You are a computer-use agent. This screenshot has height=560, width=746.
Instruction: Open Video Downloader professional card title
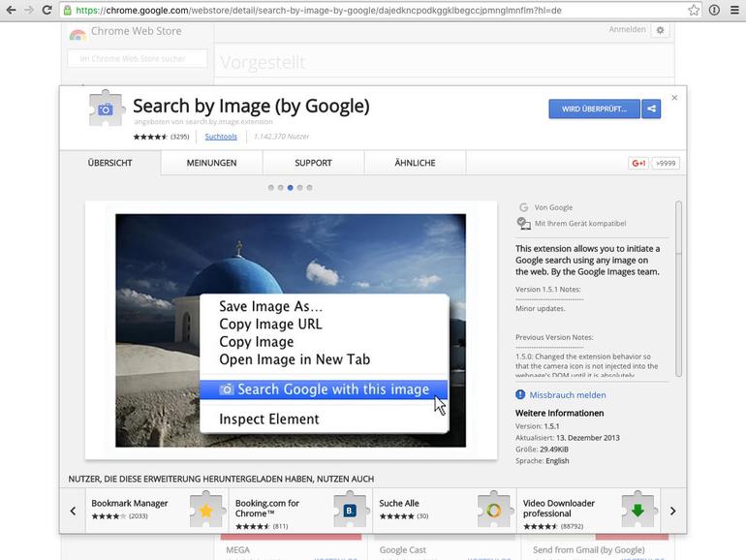(559, 508)
